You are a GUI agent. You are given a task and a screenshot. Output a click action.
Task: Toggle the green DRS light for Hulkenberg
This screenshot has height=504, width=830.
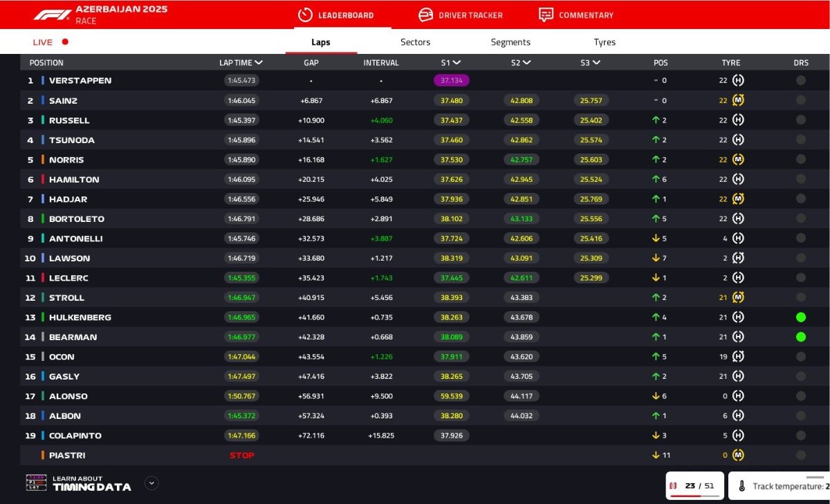(x=801, y=317)
